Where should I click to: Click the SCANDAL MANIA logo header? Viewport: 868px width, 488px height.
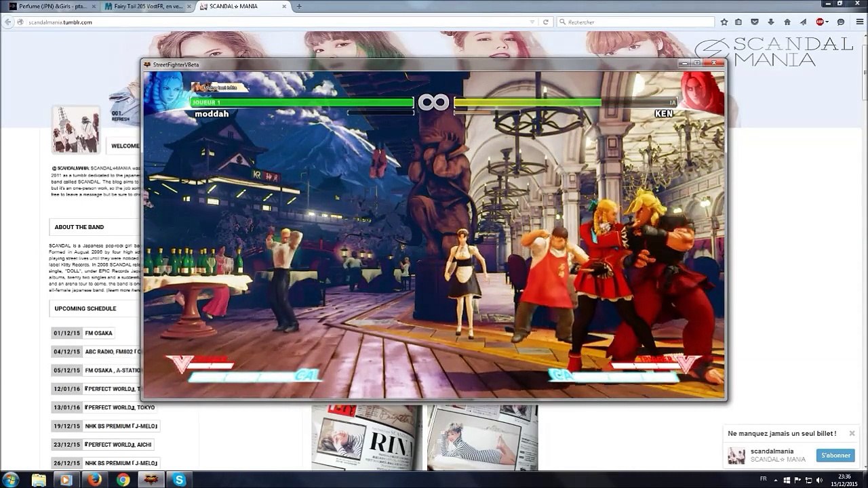[x=774, y=52]
